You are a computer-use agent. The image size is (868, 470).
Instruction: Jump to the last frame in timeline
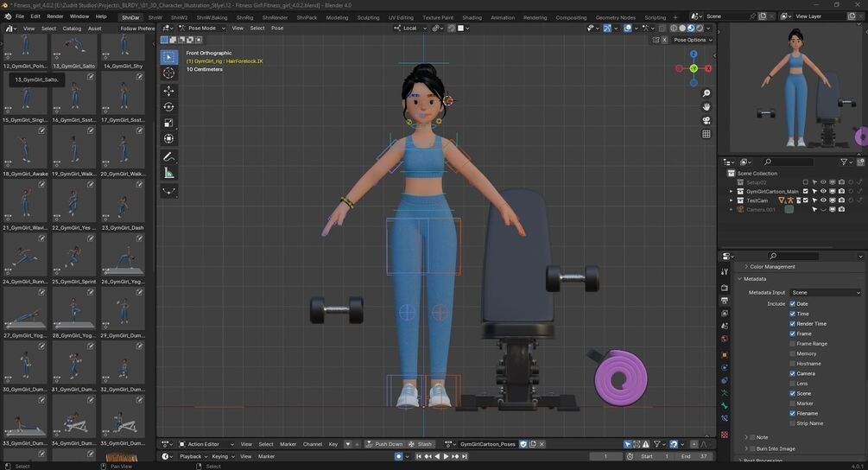pyautogui.click(x=465, y=457)
